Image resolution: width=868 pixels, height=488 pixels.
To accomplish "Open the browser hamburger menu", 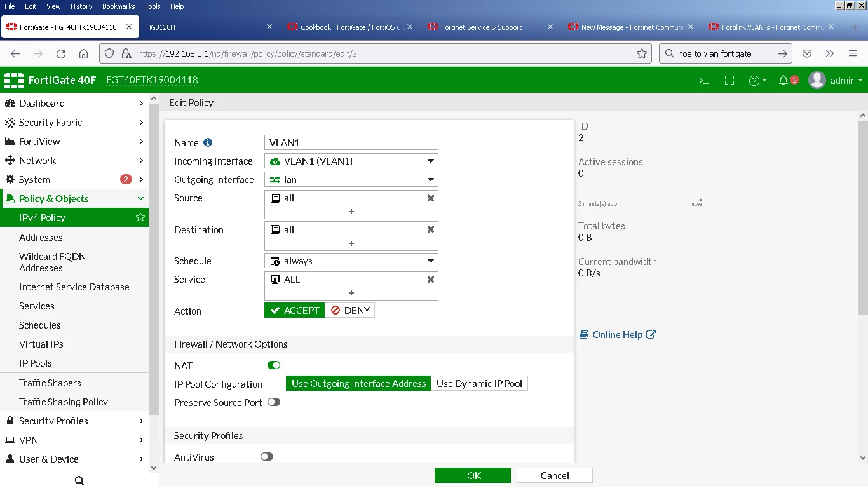I will (852, 53).
